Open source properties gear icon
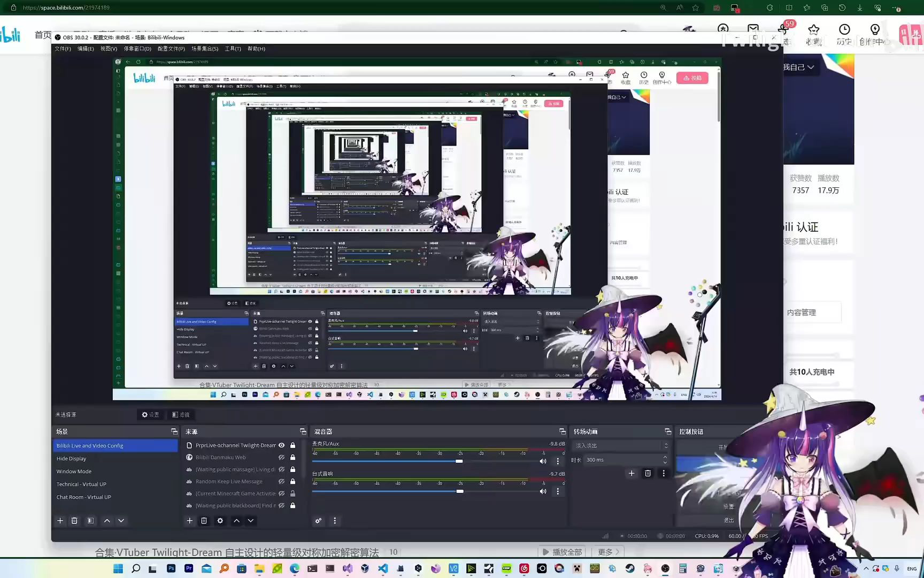This screenshot has width=924, height=578. pyautogui.click(x=220, y=521)
